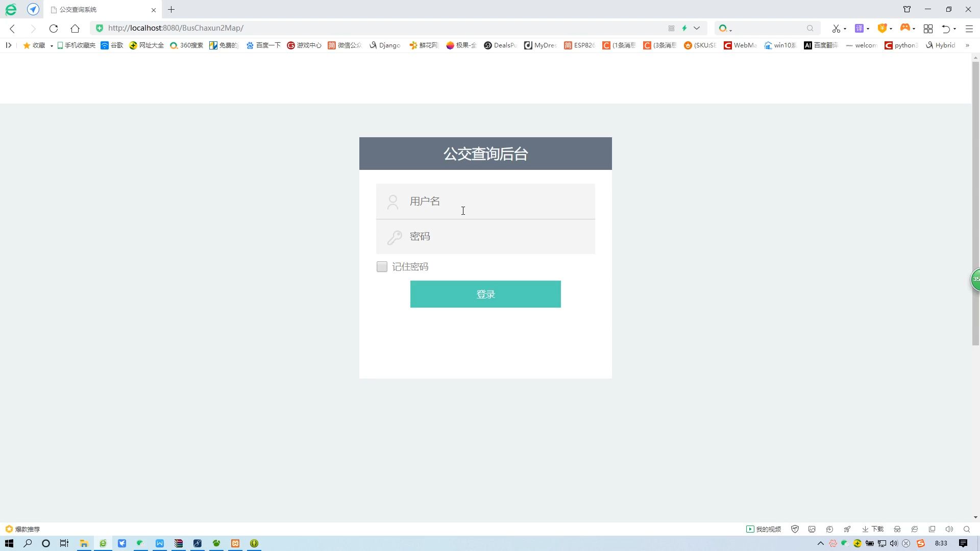Image resolution: width=980 pixels, height=551 pixels.
Task: Open the 鲜花网 bookmark
Action: pos(424,45)
